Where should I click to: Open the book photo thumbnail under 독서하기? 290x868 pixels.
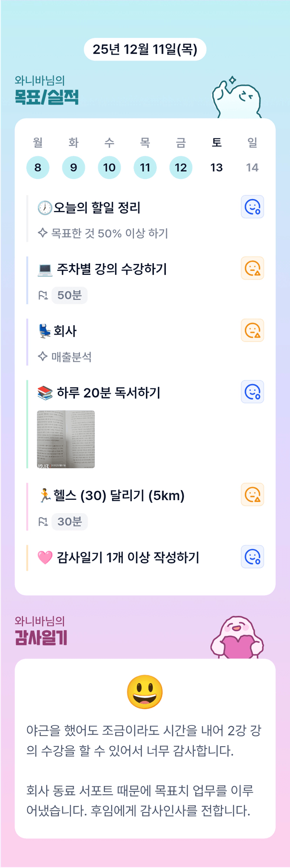pyautogui.click(x=66, y=439)
